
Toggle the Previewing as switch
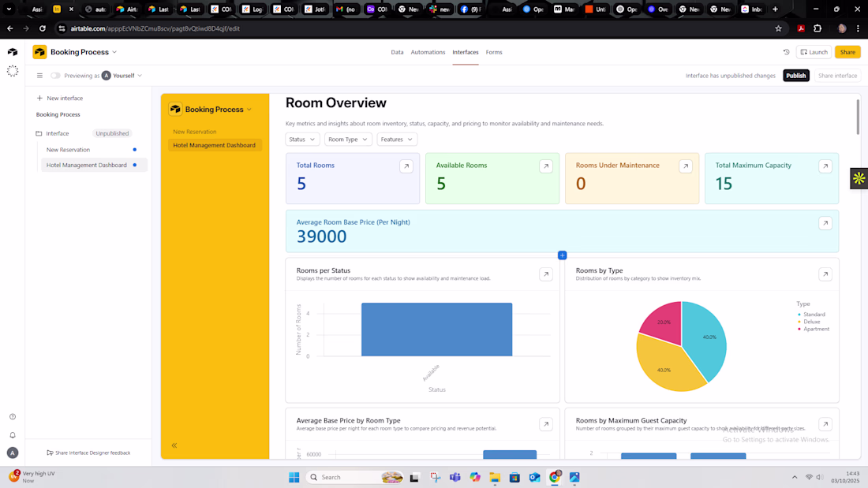click(55, 75)
